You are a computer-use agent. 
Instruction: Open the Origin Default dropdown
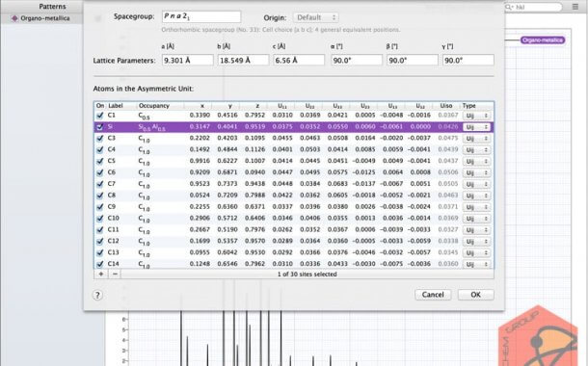pos(316,17)
